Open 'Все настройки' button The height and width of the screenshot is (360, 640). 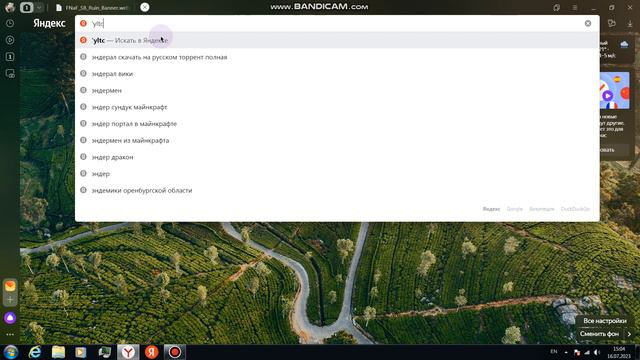(604, 321)
